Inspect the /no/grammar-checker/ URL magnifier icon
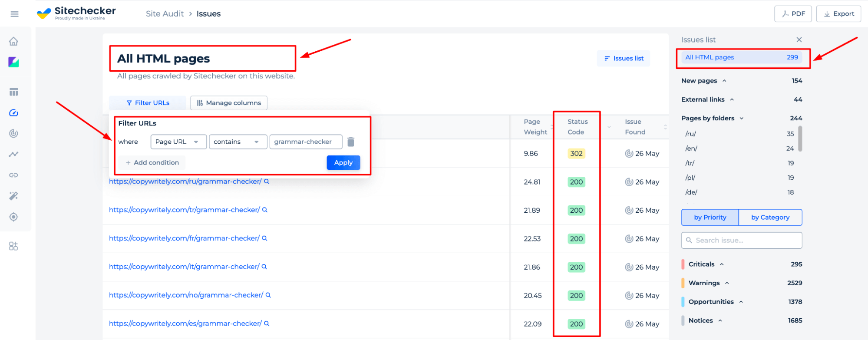This screenshot has width=868, height=340. 268,295
